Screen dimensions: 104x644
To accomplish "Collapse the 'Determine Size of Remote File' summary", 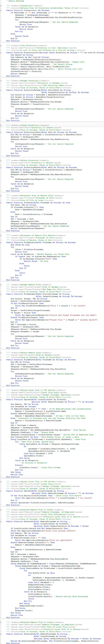I will (x=1, y=196).
